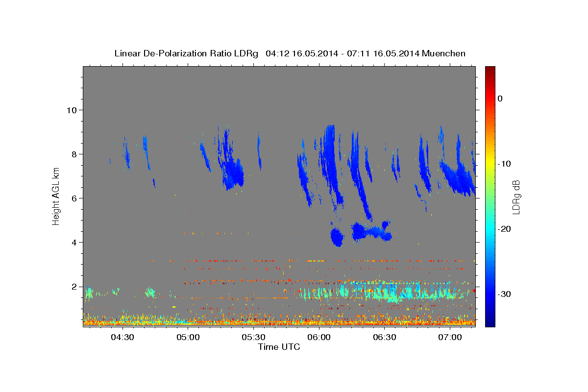Click the 05:30 time tick label
This screenshot has width=588, height=392.
click(253, 337)
